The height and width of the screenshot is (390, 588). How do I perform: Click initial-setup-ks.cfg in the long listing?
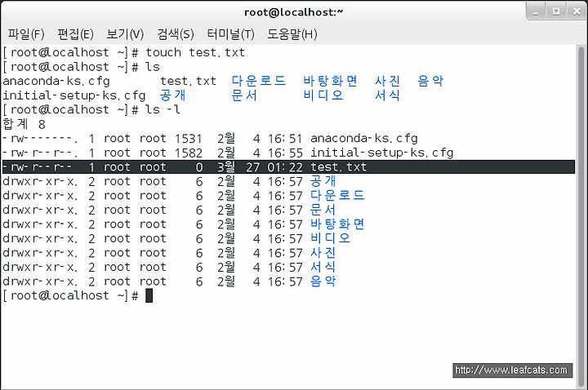coord(381,153)
